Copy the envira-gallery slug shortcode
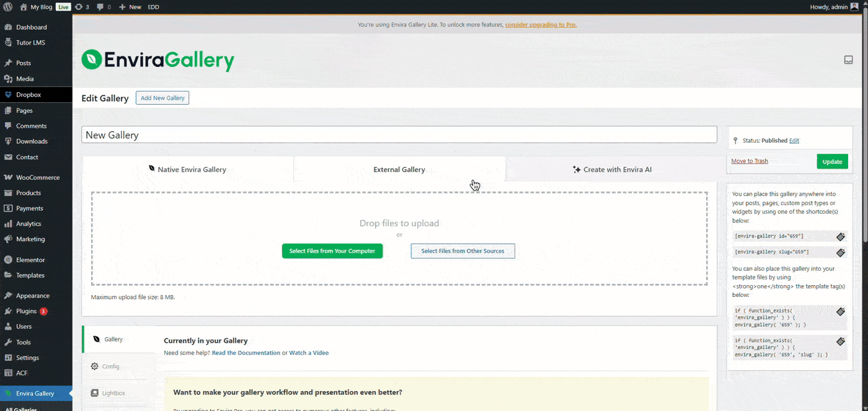Viewport: 868px width, 411px height. 841,252
